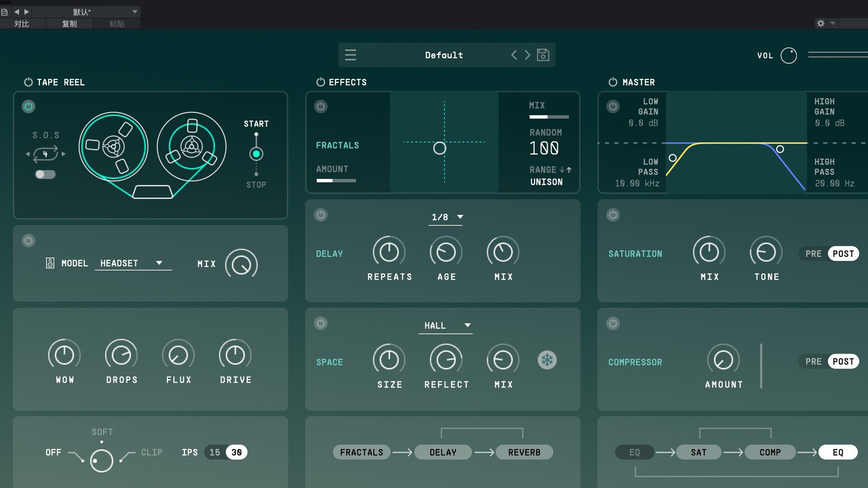Click the 复制 copy tab
The width and height of the screenshot is (868, 488).
pos(69,24)
